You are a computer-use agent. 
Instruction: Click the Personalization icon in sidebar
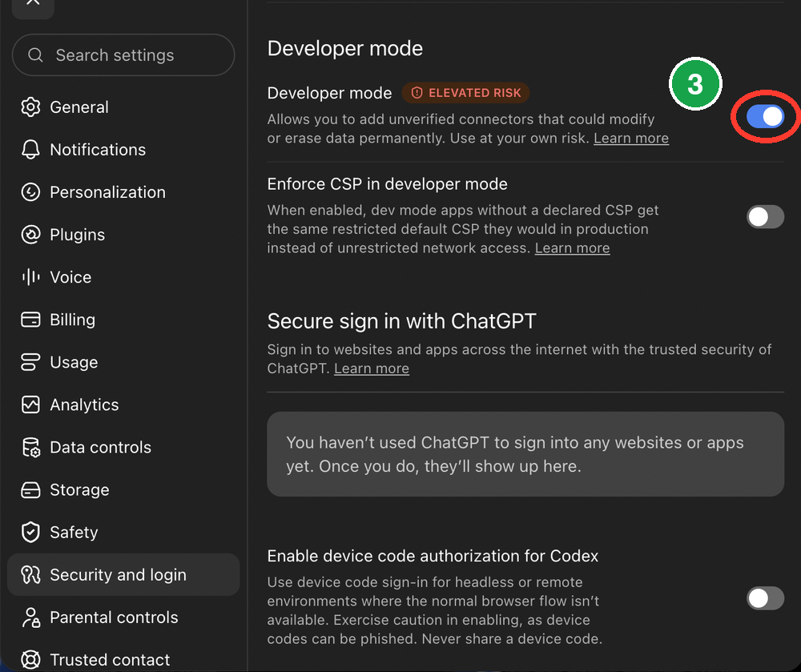tap(30, 192)
